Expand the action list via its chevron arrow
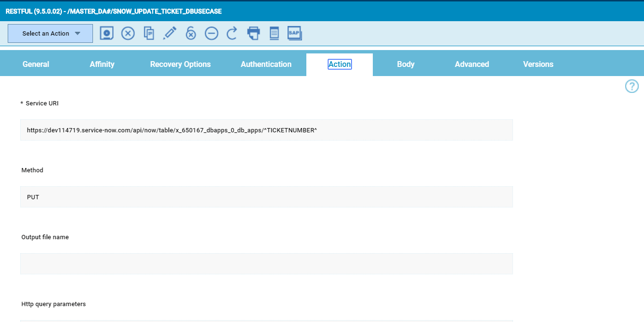Image resolution: width=644 pixels, height=322 pixels. tap(77, 33)
